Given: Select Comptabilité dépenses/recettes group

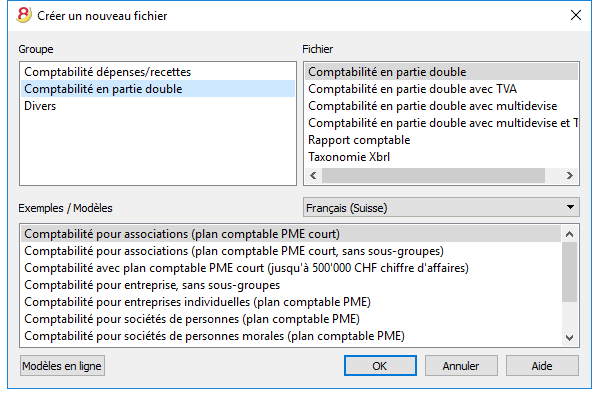Looking at the screenshot, I should pyautogui.click(x=158, y=72).
